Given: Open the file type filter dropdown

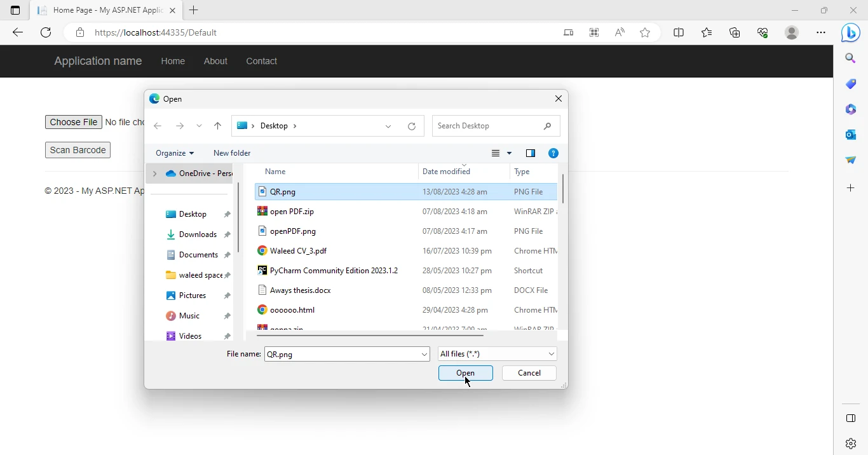Looking at the screenshot, I should point(498,354).
